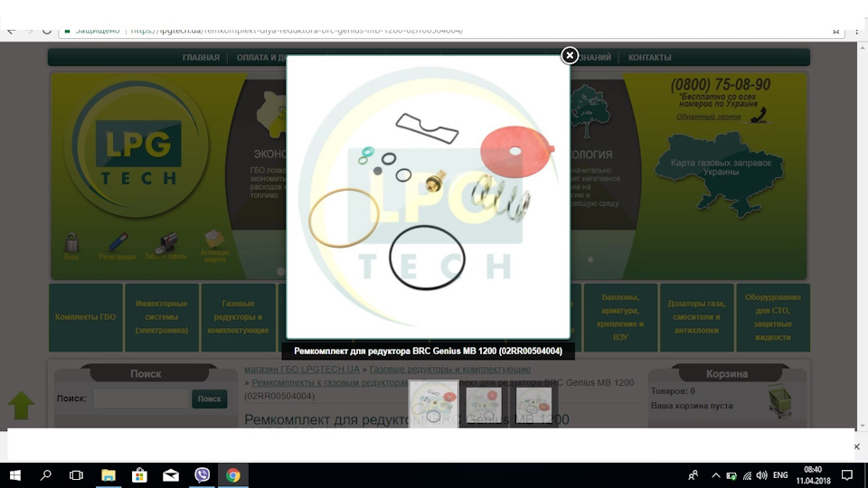
Task: Open магазин ГБО LPGTECH.UA breadcrumb
Action: 302,369
